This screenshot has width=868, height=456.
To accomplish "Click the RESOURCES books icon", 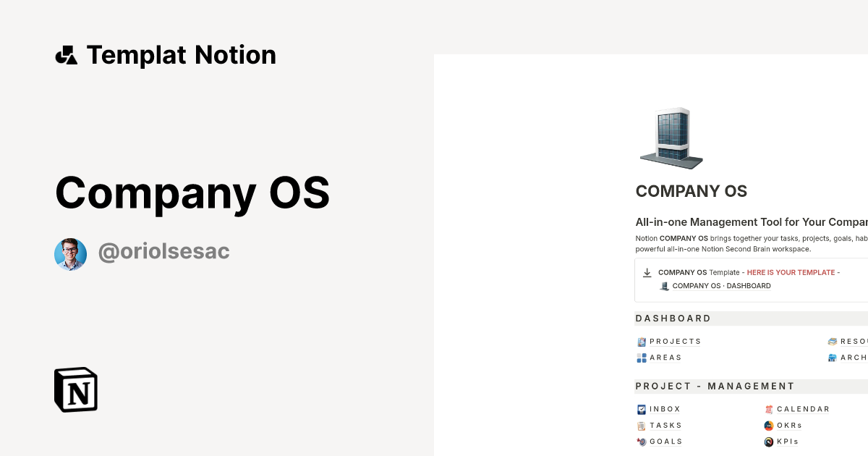I will pyautogui.click(x=833, y=340).
